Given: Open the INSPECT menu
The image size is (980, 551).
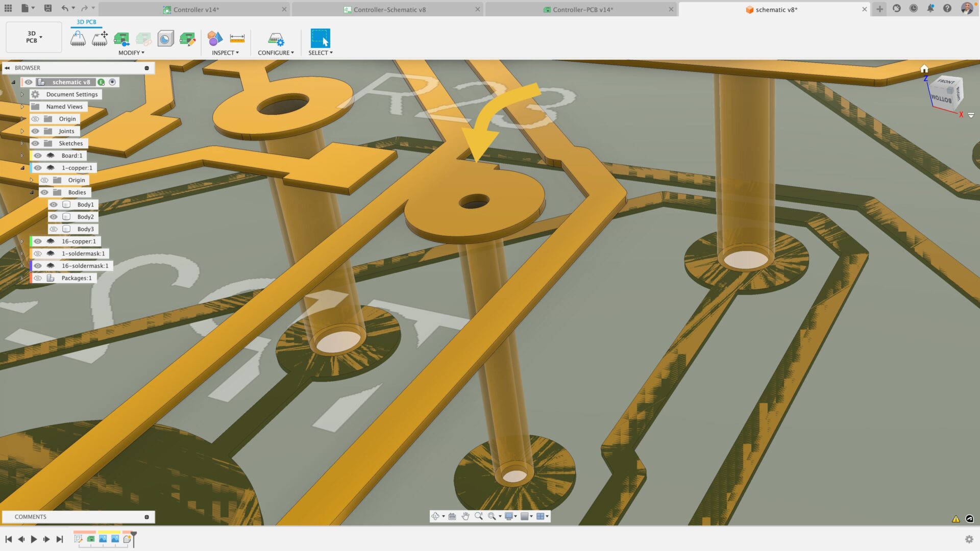Looking at the screenshot, I should [x=225, y=53].
